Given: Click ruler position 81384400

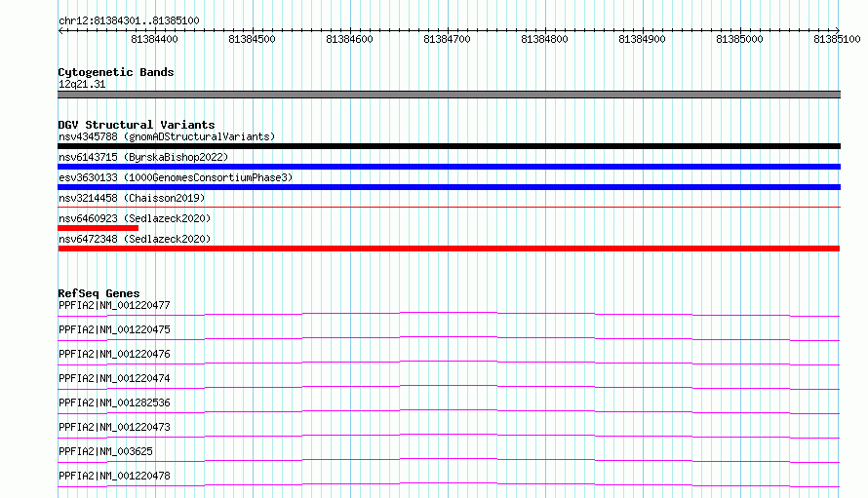Looking at the screenshot, I should 154,39.
